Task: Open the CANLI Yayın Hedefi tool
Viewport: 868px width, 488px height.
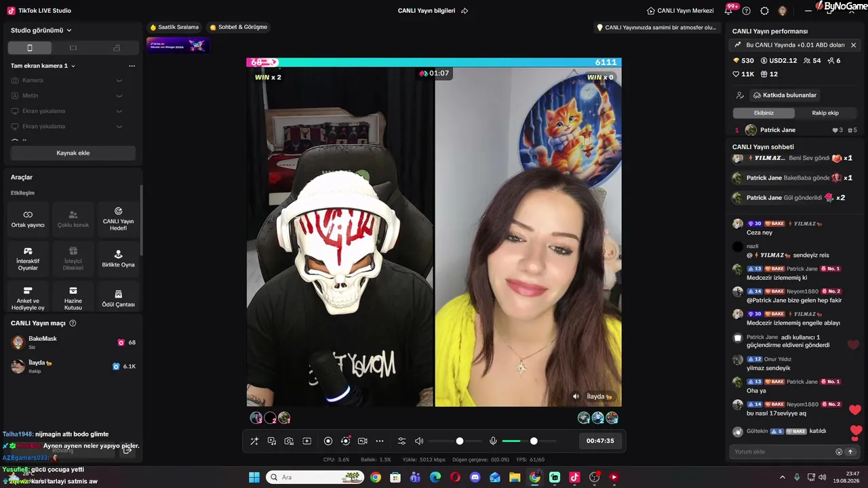Action: 118,219
